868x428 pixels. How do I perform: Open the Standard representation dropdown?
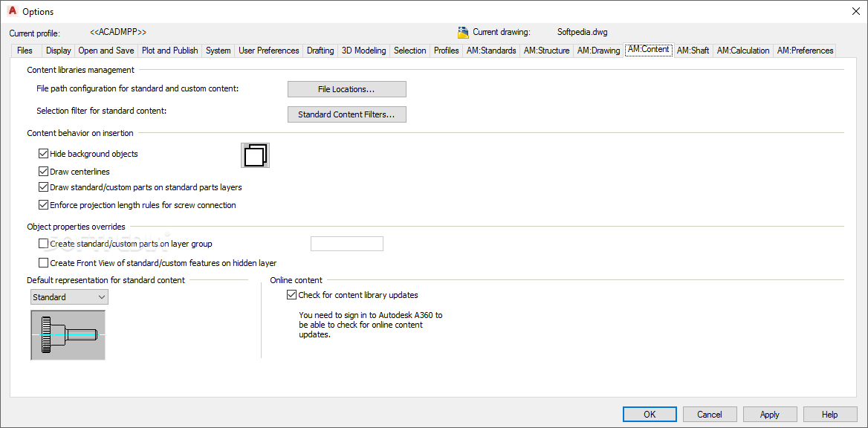pyautogui.click(x=70, y=297)
